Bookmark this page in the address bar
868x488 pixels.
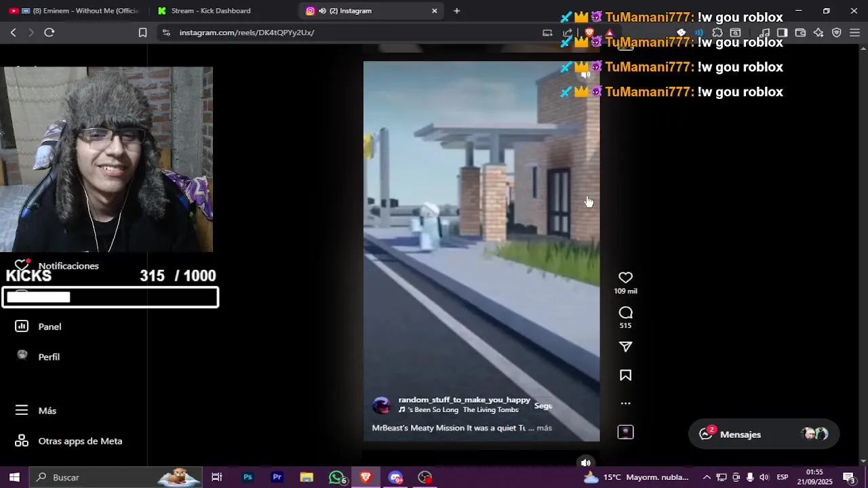142,33
